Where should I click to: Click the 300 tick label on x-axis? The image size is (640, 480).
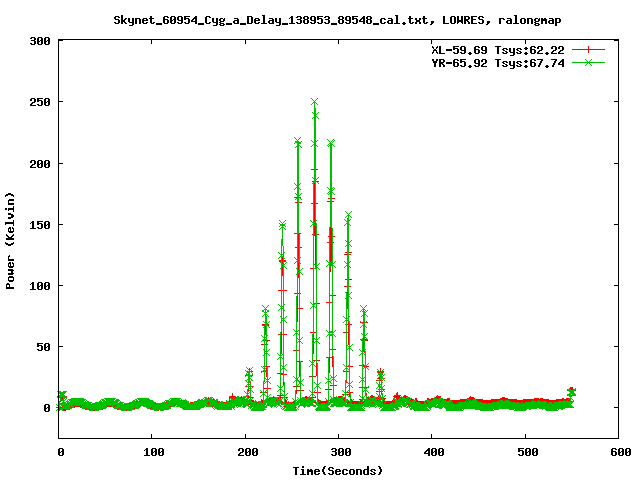coord(338,453)
